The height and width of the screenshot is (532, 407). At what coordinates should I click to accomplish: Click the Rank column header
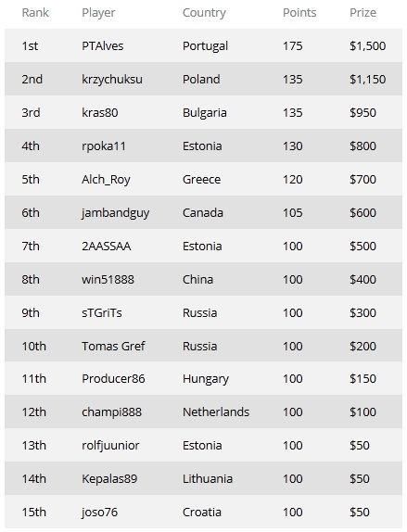click(35, 13)
